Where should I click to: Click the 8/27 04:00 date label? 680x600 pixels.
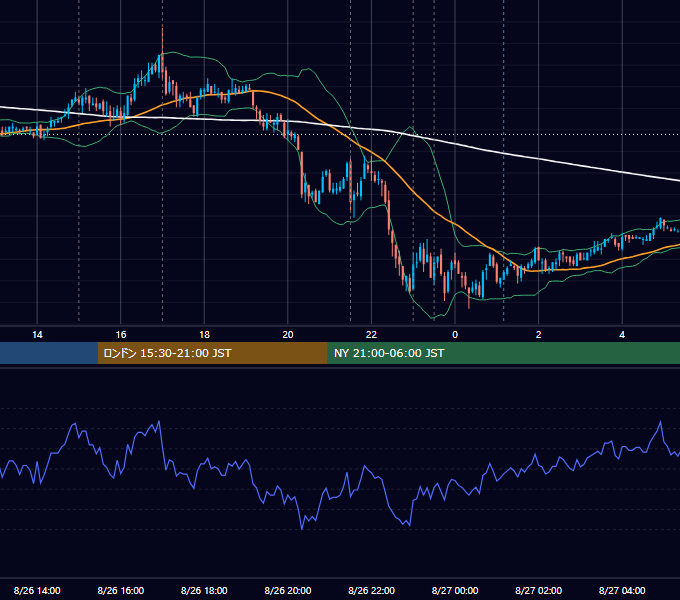622,590
